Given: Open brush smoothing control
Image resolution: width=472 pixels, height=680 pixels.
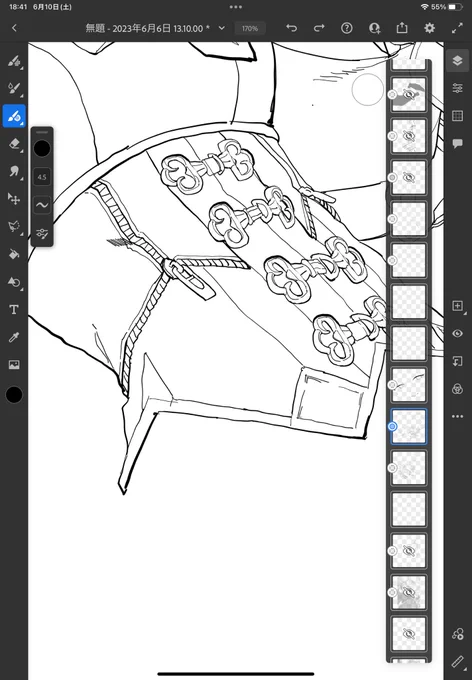Looking at the screenshot, I should 42,205.
